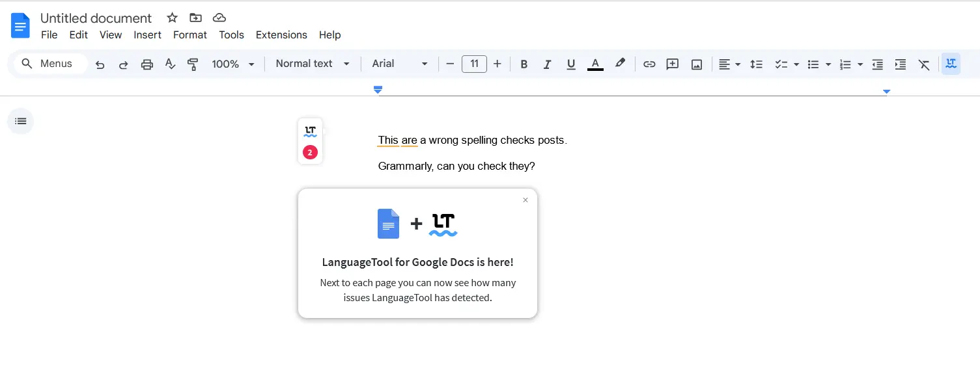
Task: Select the Paint format tool
Action: click(x=193, y=64)
